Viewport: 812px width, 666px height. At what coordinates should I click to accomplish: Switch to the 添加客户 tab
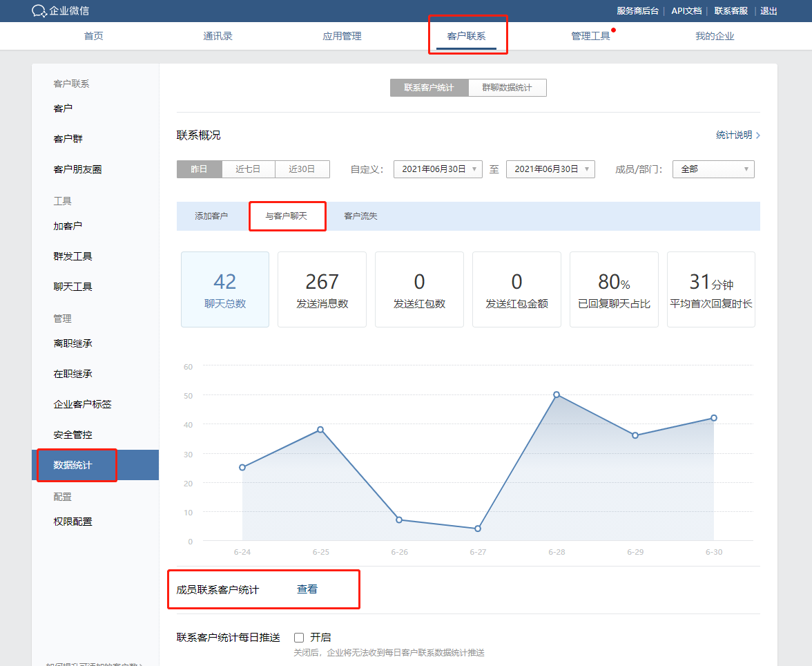point(211,216)
